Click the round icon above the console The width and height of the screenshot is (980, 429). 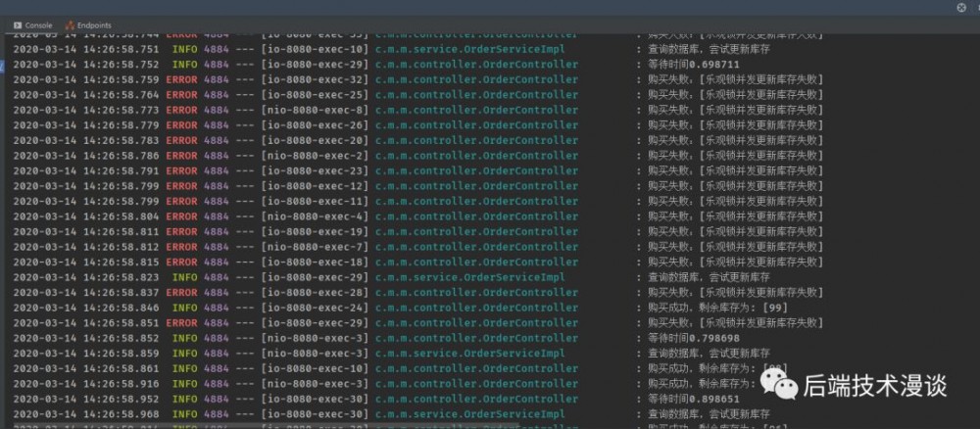pos(961,8)
